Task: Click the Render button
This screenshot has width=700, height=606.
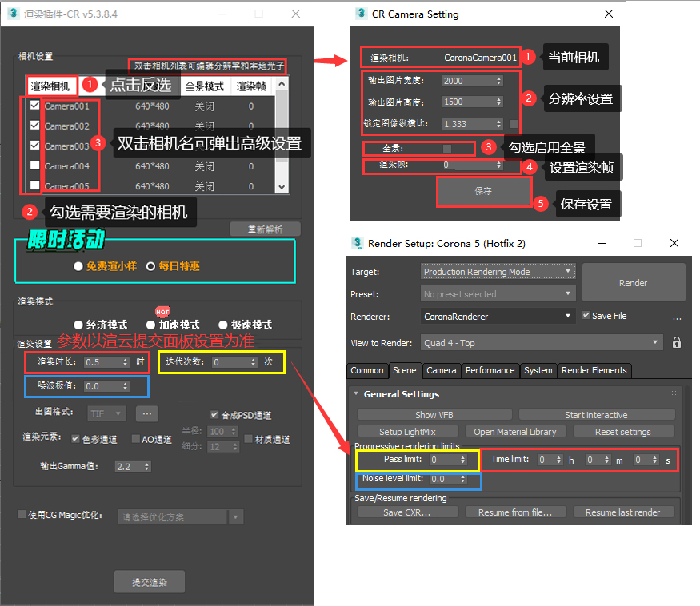Action: [x=634, y=282]
